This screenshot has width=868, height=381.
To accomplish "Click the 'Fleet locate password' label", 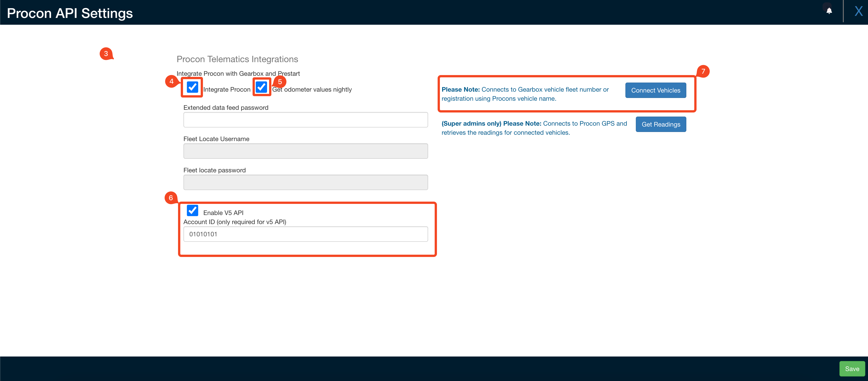I will (215, 170).
